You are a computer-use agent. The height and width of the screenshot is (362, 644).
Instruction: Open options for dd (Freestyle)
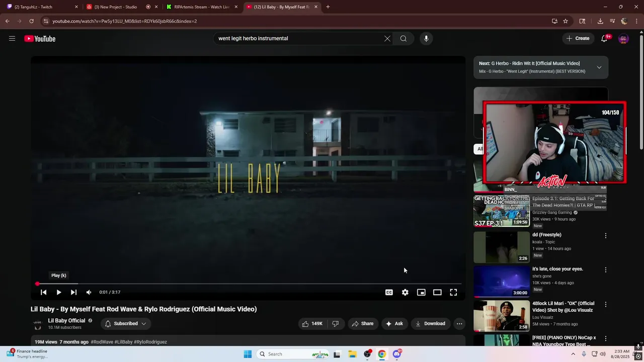[606, 235]
